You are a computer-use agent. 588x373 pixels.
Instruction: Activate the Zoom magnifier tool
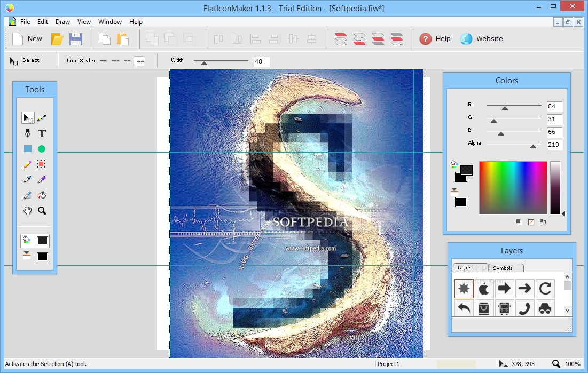(42, 211)
